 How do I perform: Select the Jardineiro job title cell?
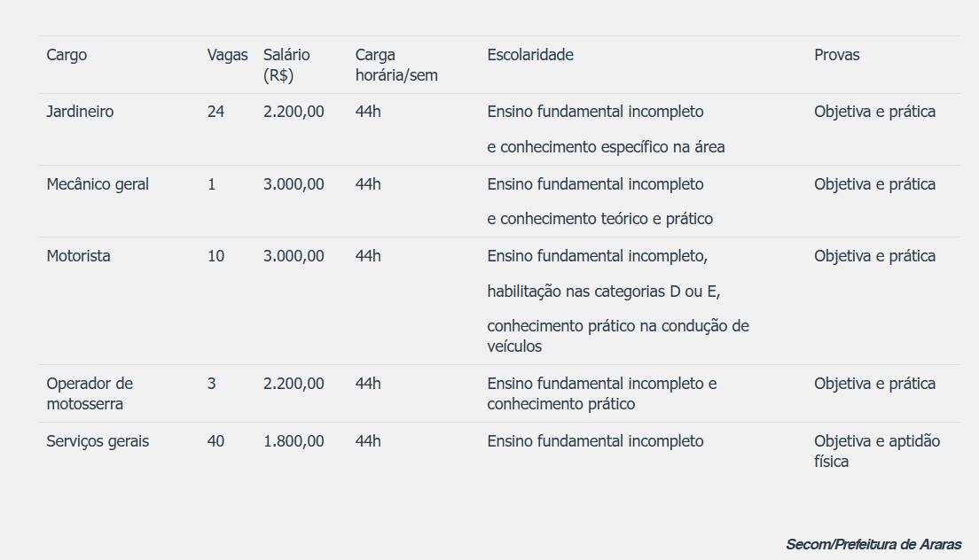coord(81,112)
